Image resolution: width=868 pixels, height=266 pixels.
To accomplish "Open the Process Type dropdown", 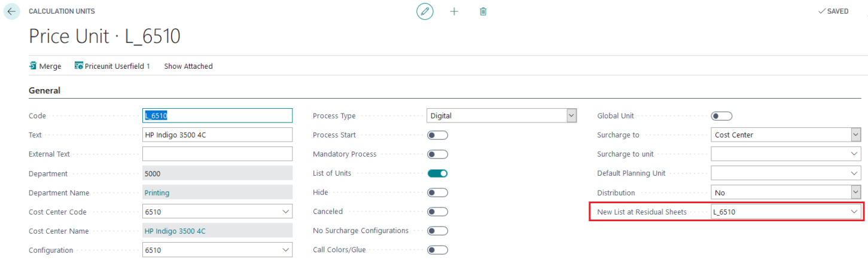I will point(501,116).
